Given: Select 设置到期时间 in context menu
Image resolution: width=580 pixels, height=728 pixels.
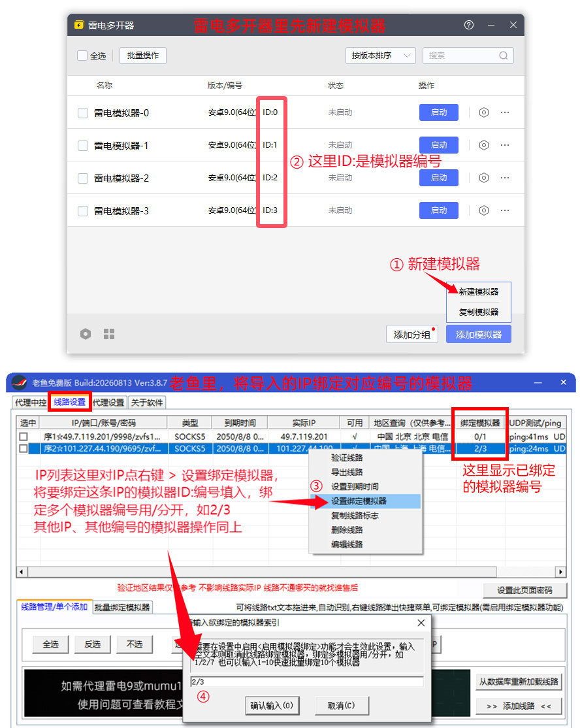Looking at the screenshot, I should tap(366, 487).
